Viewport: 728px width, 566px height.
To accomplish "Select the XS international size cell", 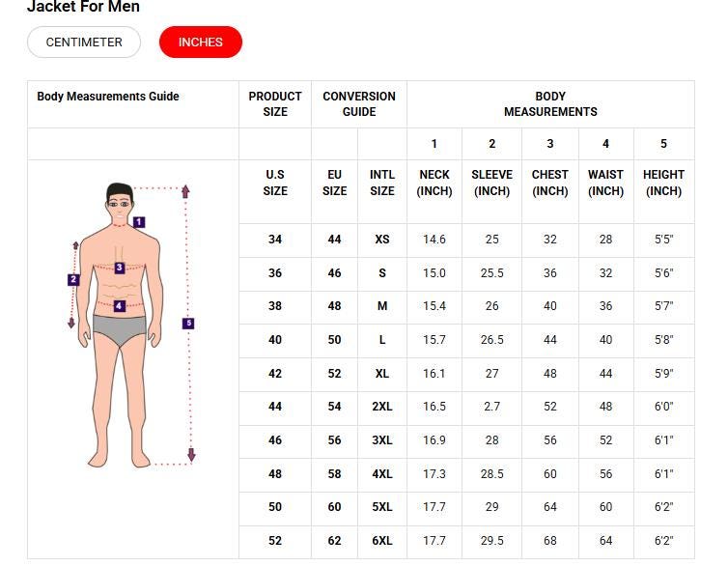I will [x=382, y=240].
